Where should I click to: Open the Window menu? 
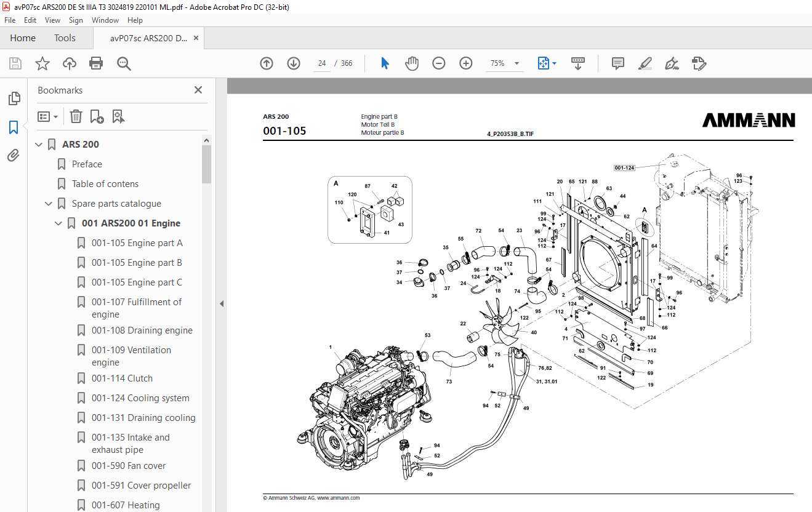[105, 20]
